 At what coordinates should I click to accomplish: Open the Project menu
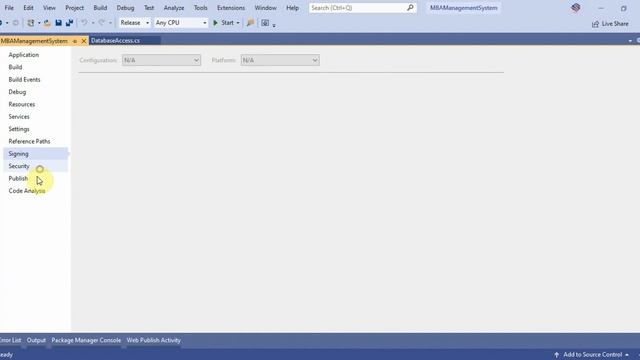[74, 8]
